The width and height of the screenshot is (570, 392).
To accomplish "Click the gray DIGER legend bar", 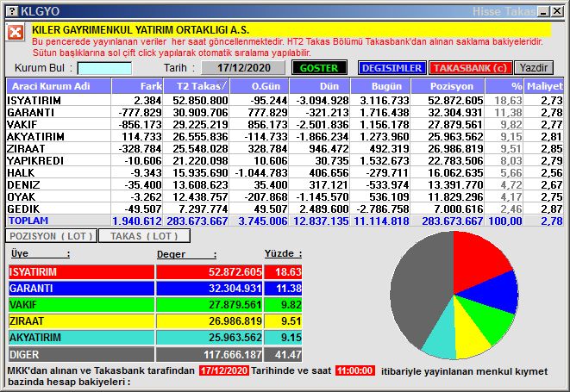I will click(x=81, y=354).
